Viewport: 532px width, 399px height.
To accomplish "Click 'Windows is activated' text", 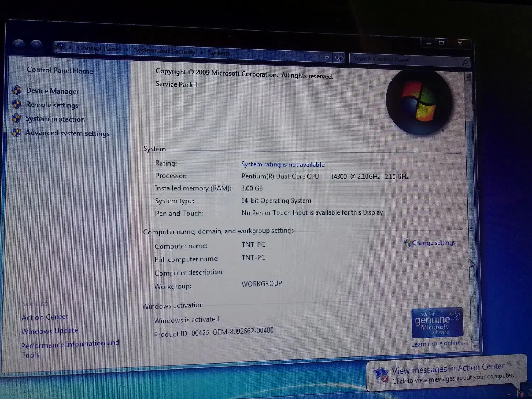I will tap(187, 320).
